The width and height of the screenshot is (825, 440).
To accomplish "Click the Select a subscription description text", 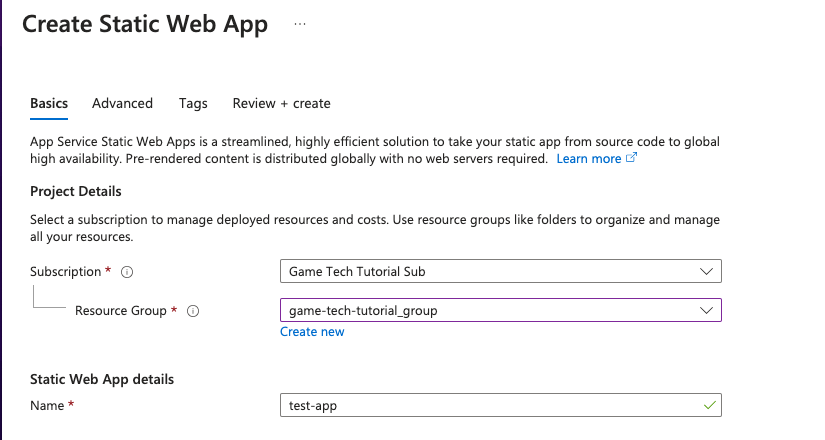I will click(x=375, y=228).
